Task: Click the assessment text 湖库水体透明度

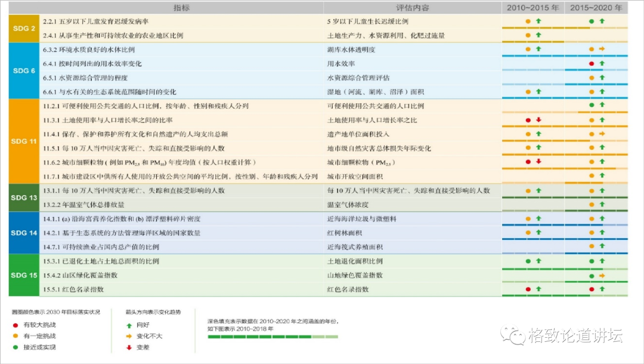Action: pos(351,50)
